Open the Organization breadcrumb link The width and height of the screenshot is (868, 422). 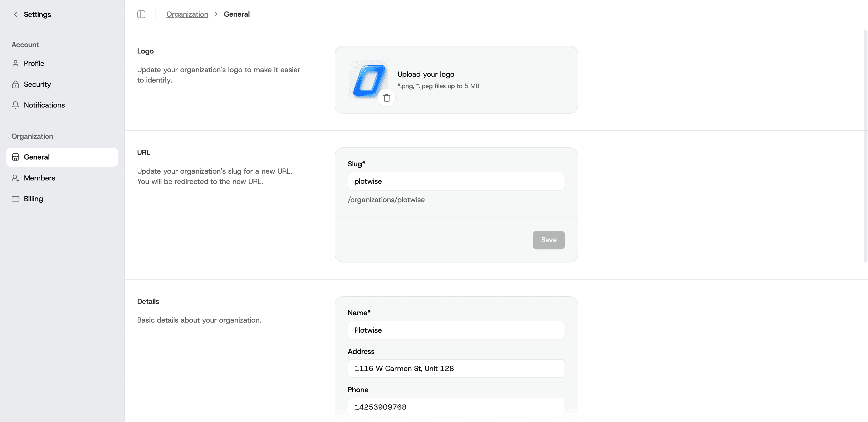pos(187,14)
